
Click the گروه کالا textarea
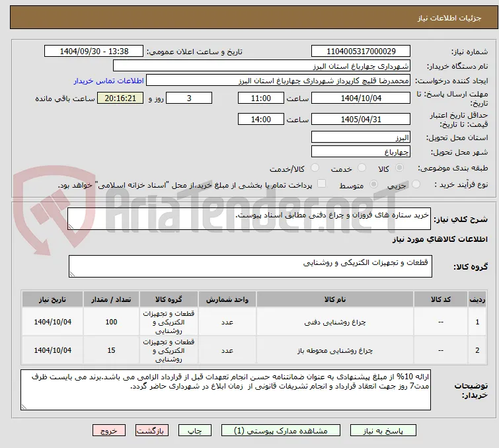pos(250,266)
